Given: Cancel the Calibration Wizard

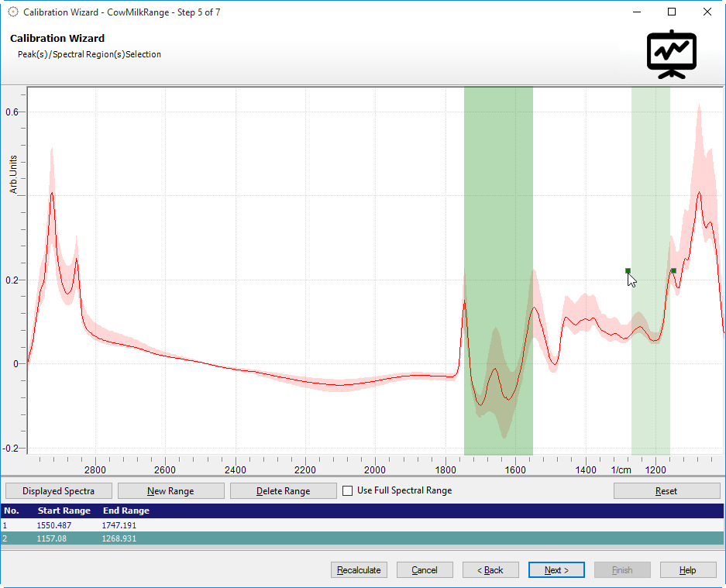Looking at the screenshot, I should [x=425, y=570].
